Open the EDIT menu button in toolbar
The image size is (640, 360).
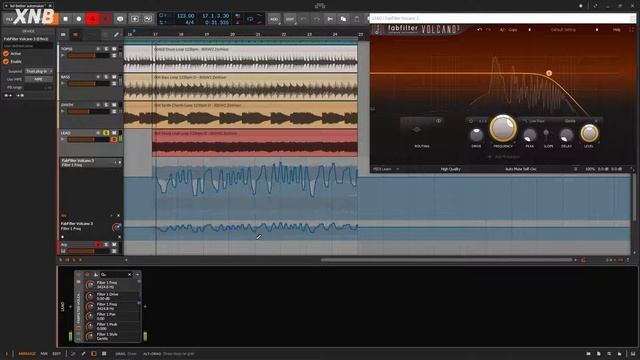pos(289,19)
